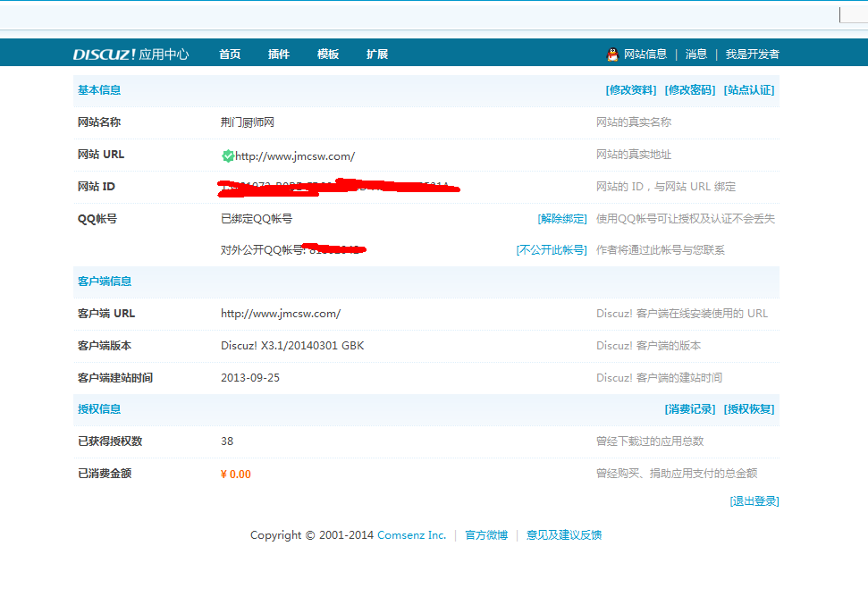Click the [不公开此帐号] link
The height and width of the screenshot is (605, 868).
click(552, 250)
